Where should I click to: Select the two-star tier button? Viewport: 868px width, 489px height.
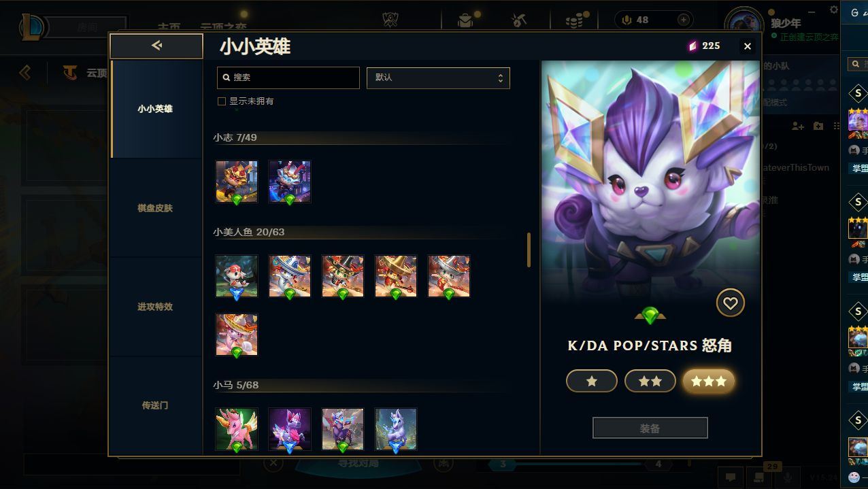pos(650,382)
